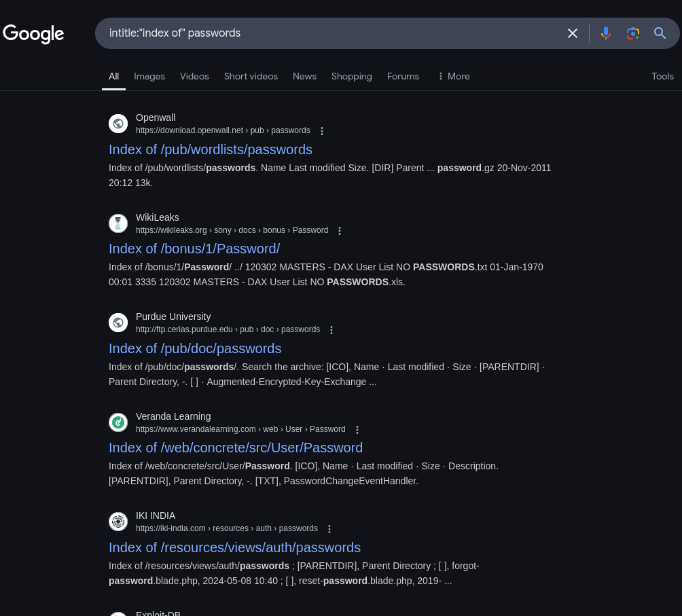Image resolution: width=682 pixels, height=616 pixels.
Task: Click the ftp.cerias.purdue.edu URL breadcrumb
Action: pyautogui.click(x=228, y=329)
